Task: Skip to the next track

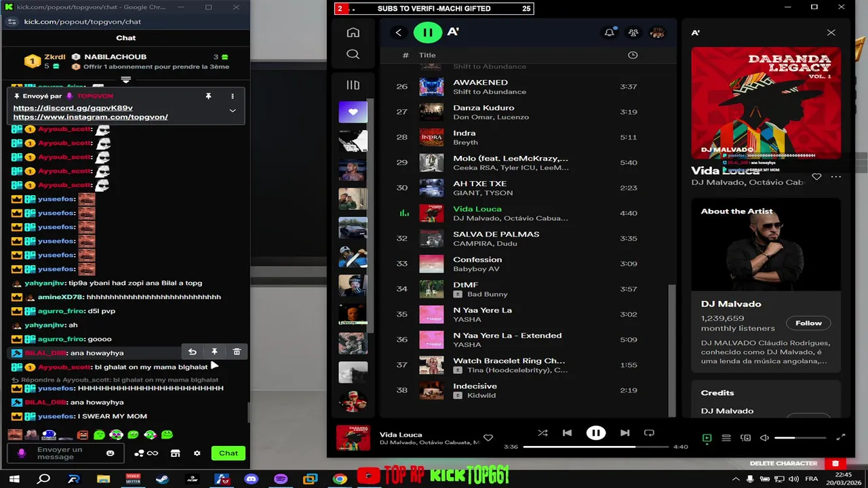Action: click(x=625, y=433)
